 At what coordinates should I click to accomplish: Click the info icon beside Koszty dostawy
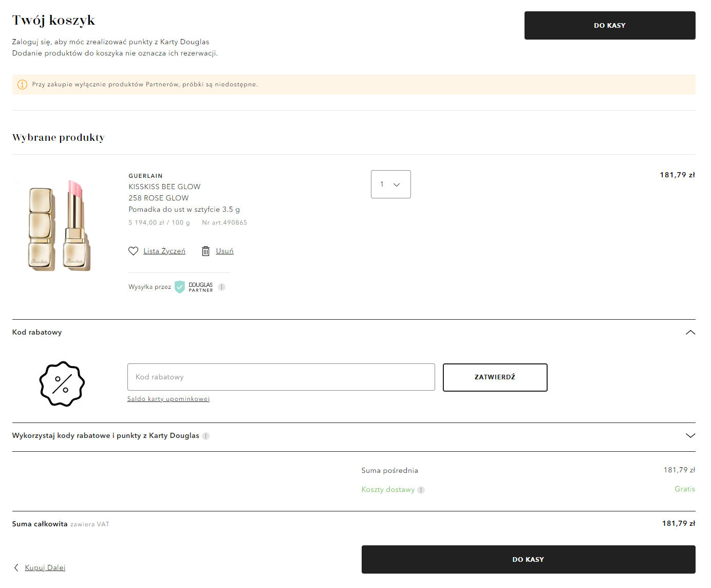pyautogui.click(x=421, y=490)
